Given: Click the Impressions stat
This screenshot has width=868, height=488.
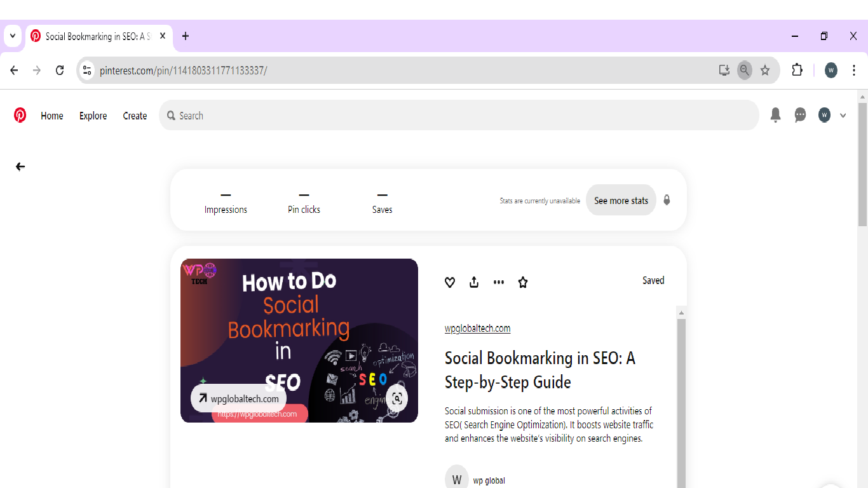Looking at the screenshot, I should click(x=226, y=203).
